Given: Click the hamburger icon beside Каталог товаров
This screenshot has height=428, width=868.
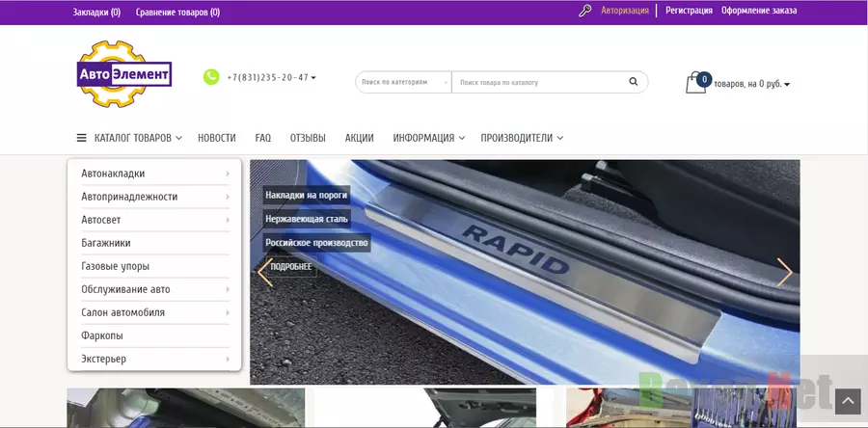Looking at the screenshot, I should coord(81,138).
